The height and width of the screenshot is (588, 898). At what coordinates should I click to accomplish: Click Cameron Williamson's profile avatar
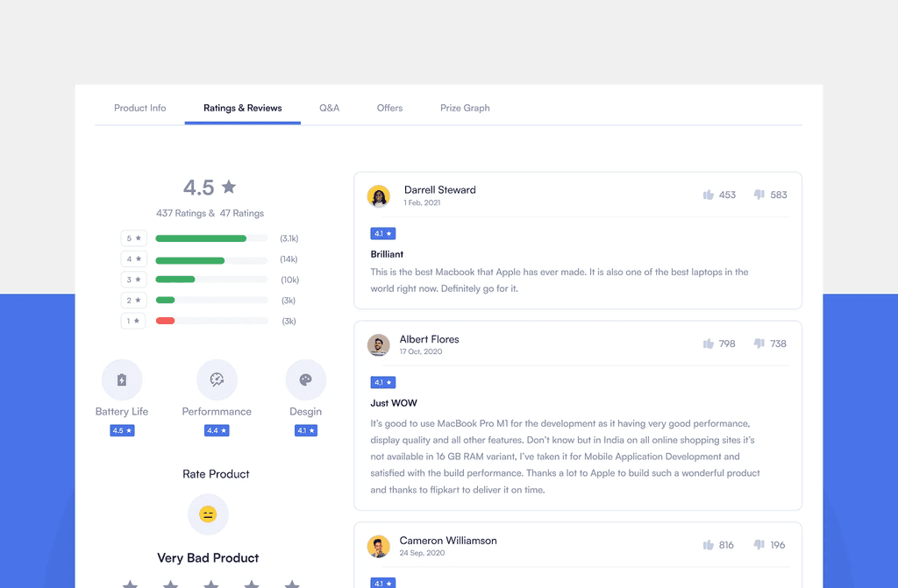click(379, 546)
